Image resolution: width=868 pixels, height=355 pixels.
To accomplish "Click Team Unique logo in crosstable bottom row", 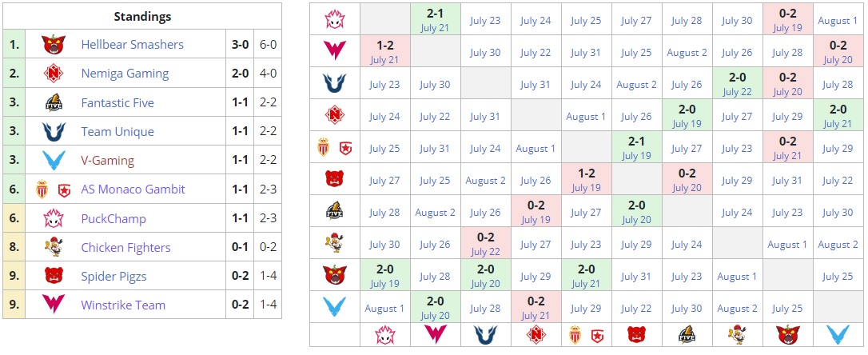I will click(x=485, y=334).
